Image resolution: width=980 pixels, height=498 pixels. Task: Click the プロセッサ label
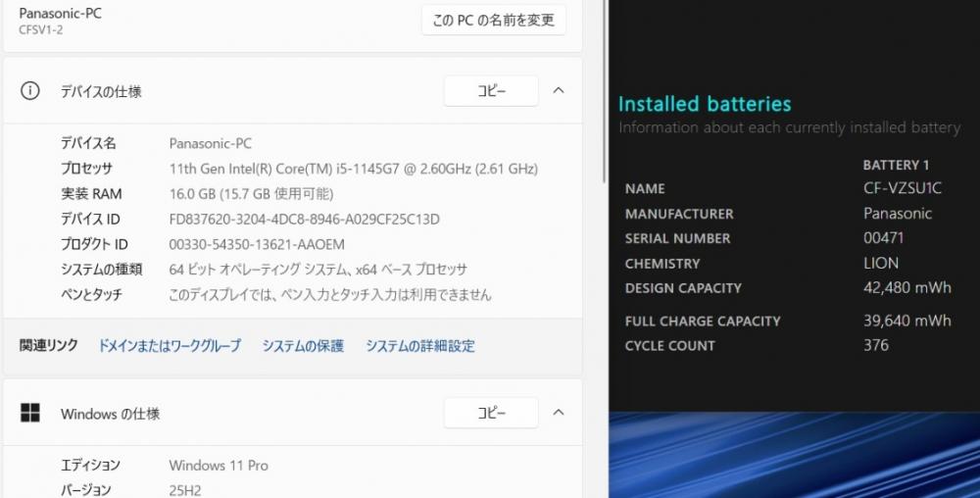[x=86, y=169]
